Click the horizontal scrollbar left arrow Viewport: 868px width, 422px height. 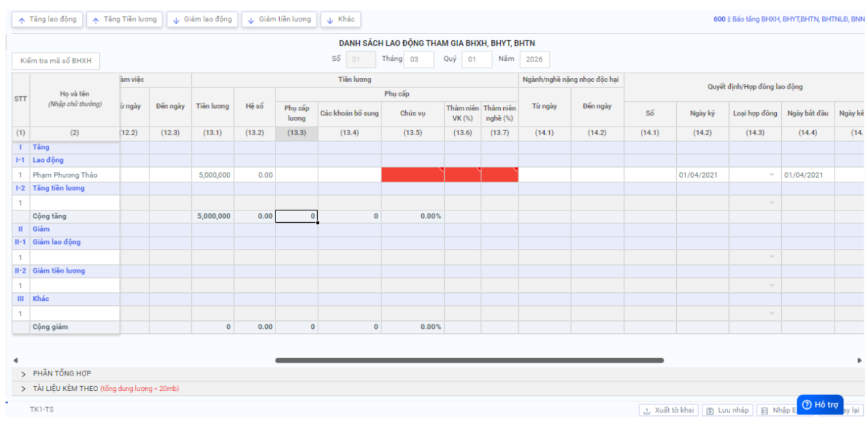(x=16, y=361)
